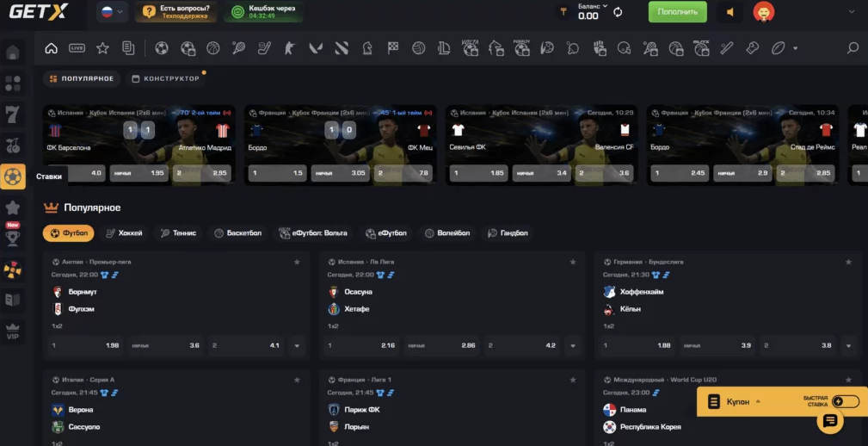Click the balance refresh arrows icon
The height and width of the screenshot is (446, 868).
click(x=617, y=12)
